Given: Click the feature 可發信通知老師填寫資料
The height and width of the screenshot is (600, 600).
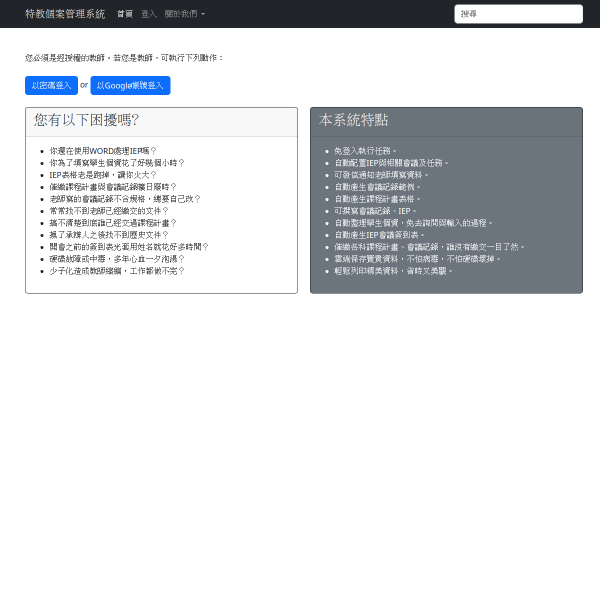Looking at the screenshot, I should click(x=381, y=175).
